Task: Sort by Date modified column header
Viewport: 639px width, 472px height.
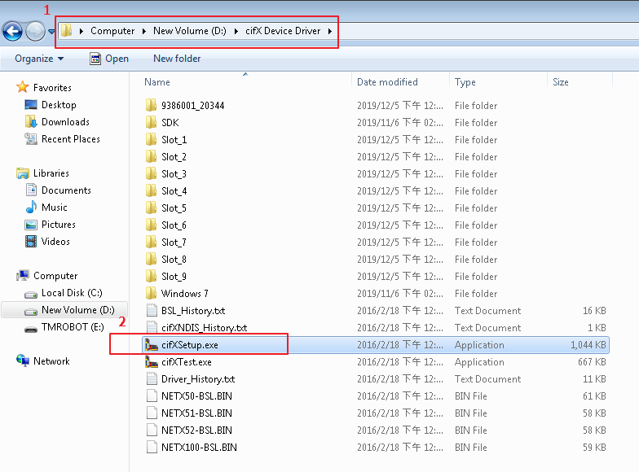Action: pyautogui.click(x=388, y=82)
